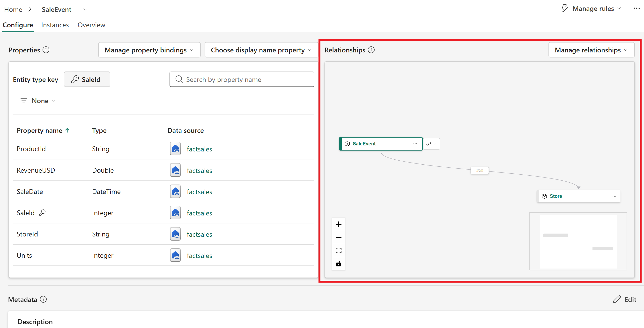The height and width of the screenshot is (328, 644).
Task: Open the None filter dropdown
Action: click(38, 100)
